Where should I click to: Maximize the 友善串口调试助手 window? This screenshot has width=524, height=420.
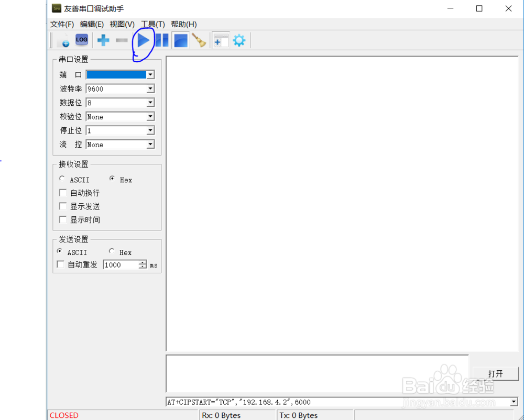click(479, 8)
